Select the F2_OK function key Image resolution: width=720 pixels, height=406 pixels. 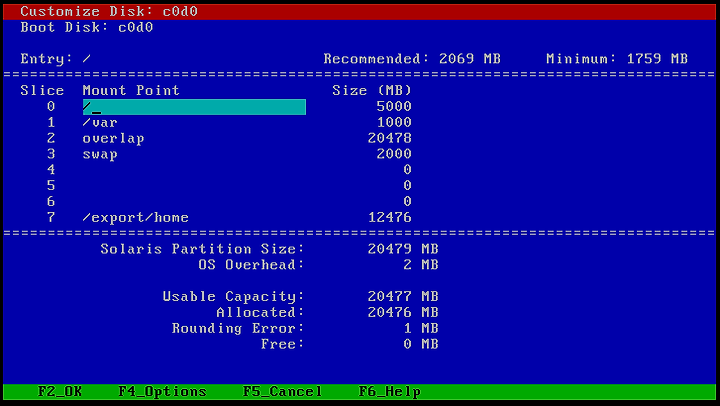click(60, 392)
